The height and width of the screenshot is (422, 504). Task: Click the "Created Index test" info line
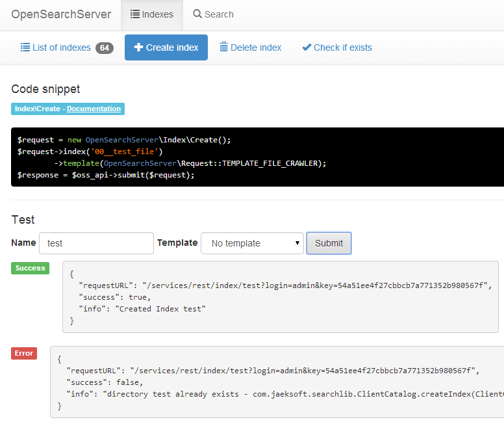tap(142, 309)
